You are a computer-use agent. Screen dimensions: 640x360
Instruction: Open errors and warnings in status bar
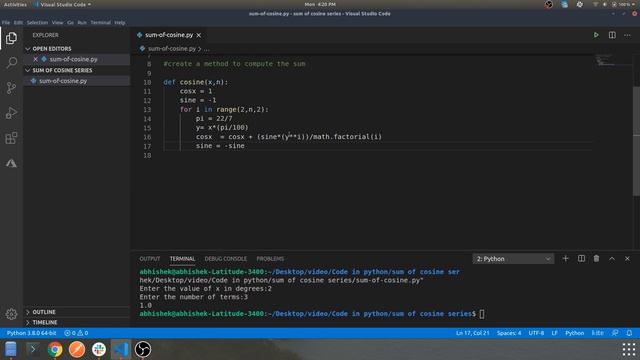point(76,333)
